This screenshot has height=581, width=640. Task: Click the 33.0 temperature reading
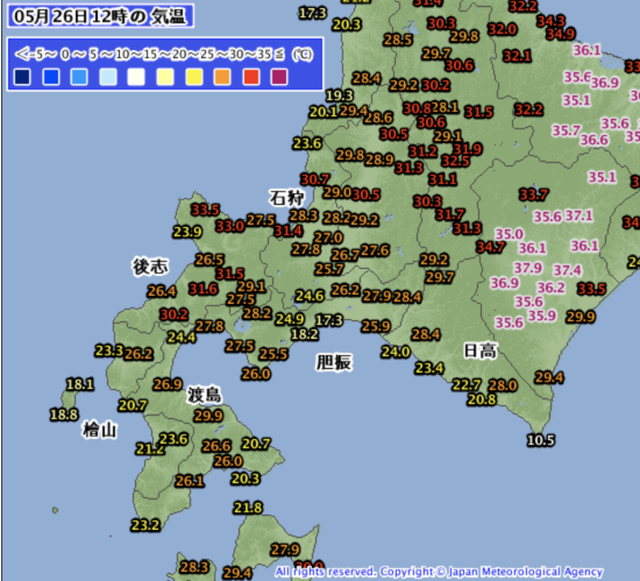click(230, 225)
